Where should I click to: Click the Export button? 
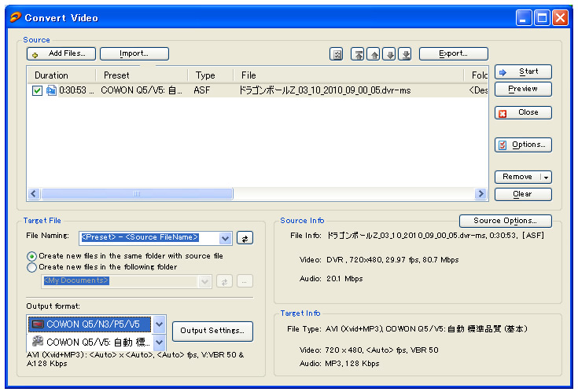[x=454, y=53]
